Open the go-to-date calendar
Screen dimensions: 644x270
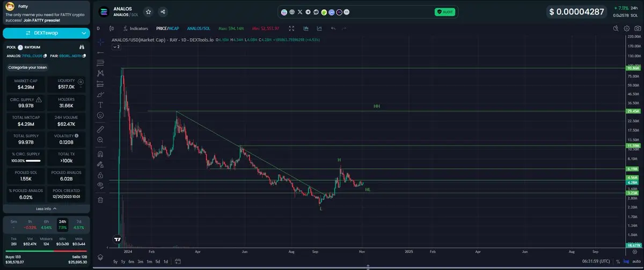pos(178,261)
